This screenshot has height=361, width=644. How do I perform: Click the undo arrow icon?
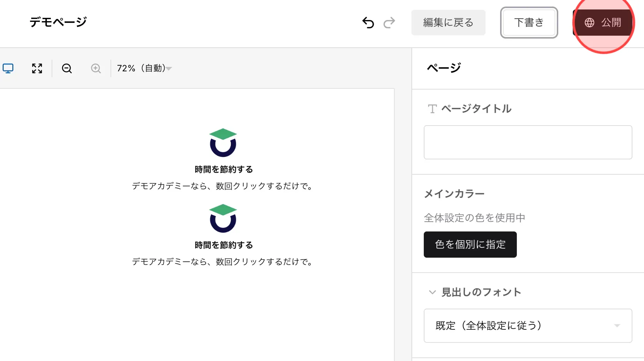point(368,23)
